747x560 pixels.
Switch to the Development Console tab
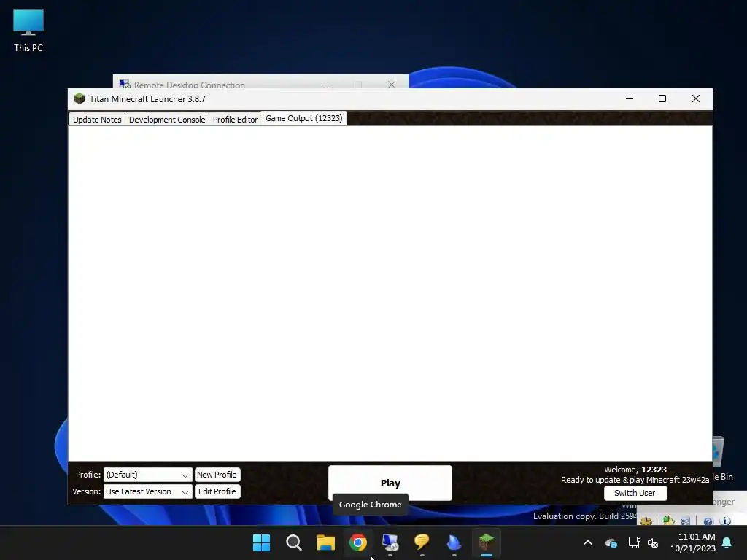click(167, 120)
